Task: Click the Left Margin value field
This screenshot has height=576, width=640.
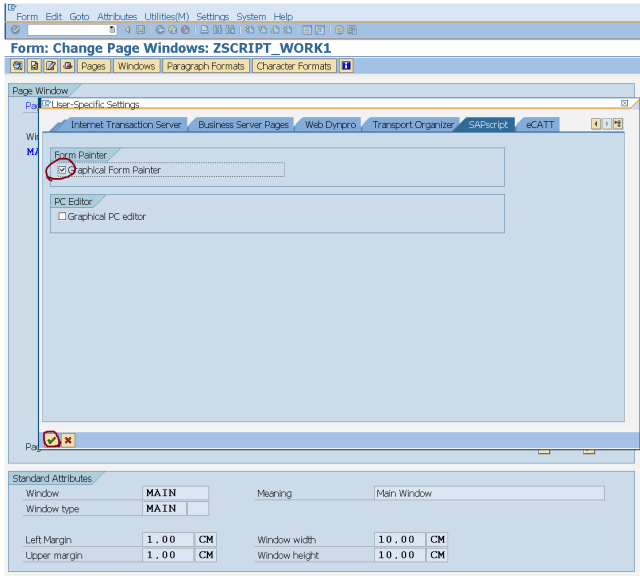Action: click(168, 540)
